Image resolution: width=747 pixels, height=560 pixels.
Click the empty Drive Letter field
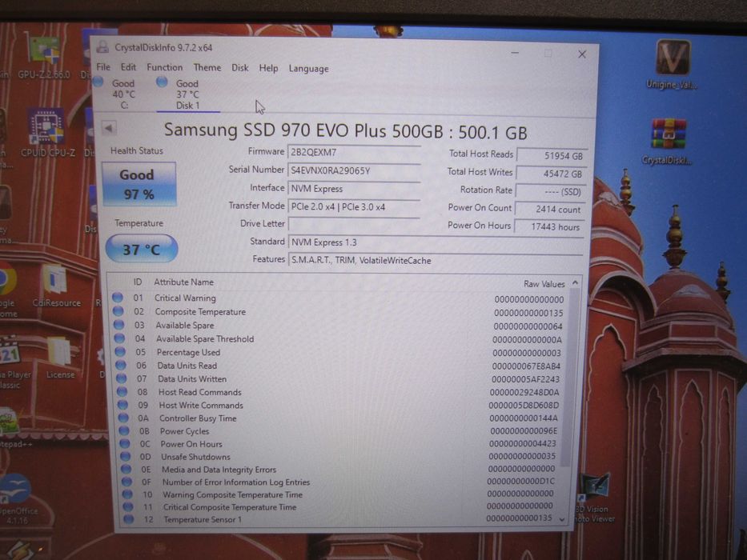pyautogui.click(x=354, y=224)
